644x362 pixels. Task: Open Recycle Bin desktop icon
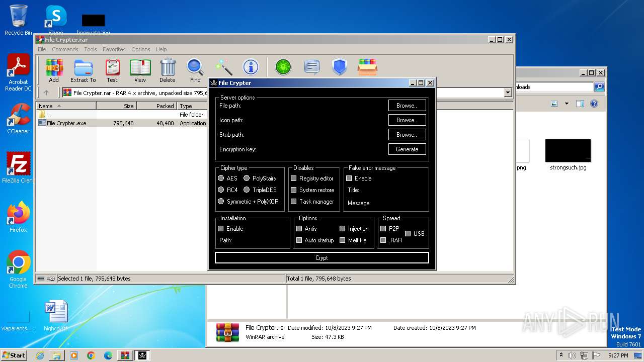18,20
